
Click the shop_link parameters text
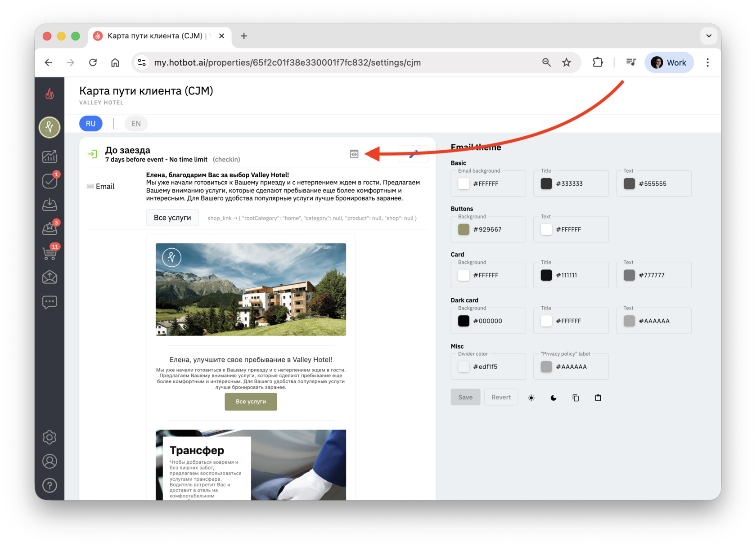(312, 218)
